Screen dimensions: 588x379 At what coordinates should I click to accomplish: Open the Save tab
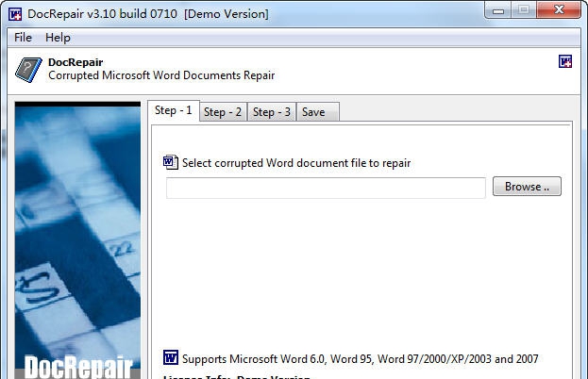(x=318, y=112)
